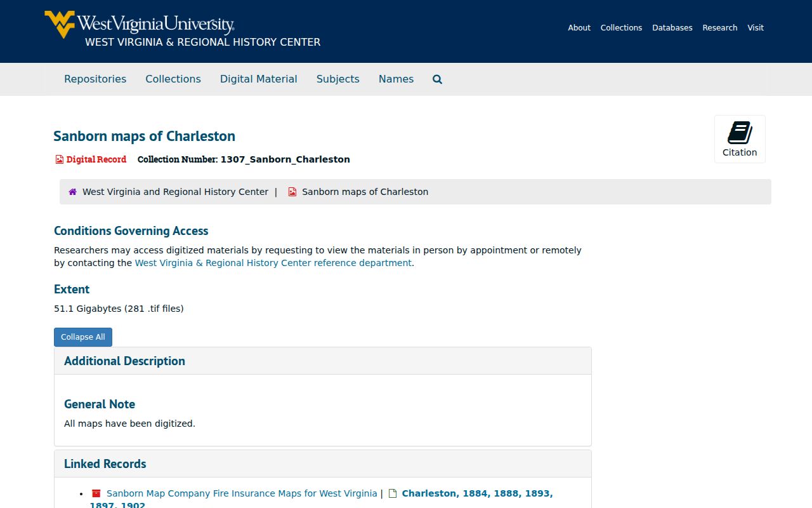
Task: Go to the Repositories nav tab
Action: pos(95,79)
